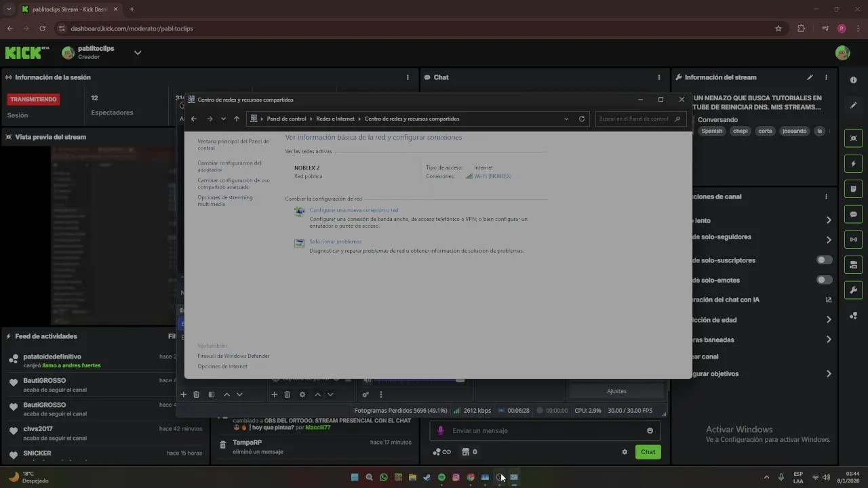Open Chrome extensions puzzle icon
Image resolution: width=868 pixels, height=488 pixels.
tap(801, 28)
